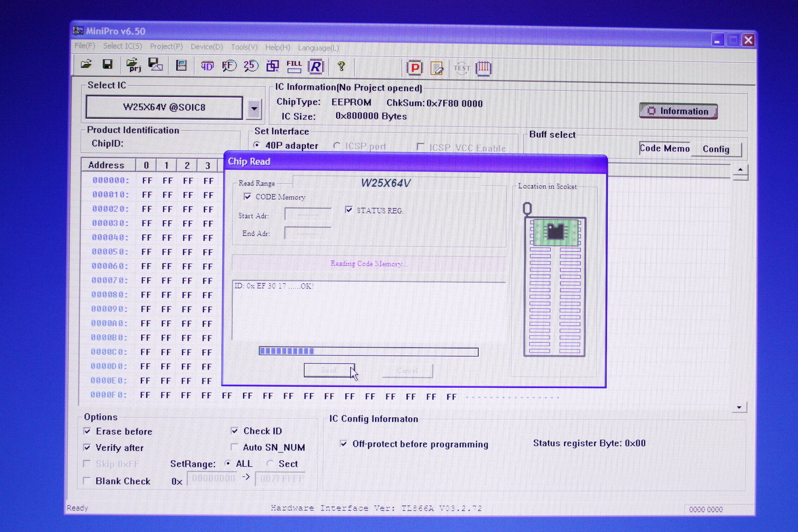Select the 40P adapter radio button
798x532 pixels.
(x=256, y=145)
